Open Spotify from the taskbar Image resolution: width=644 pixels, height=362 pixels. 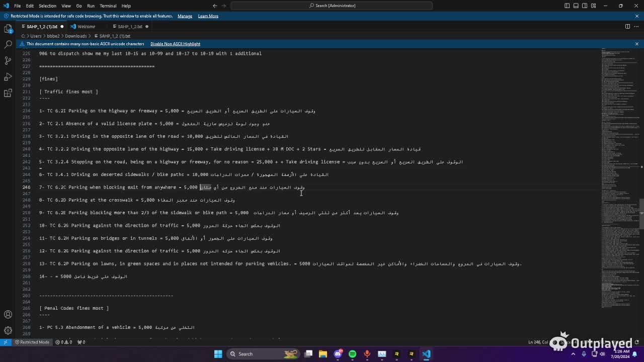(352, 353)
